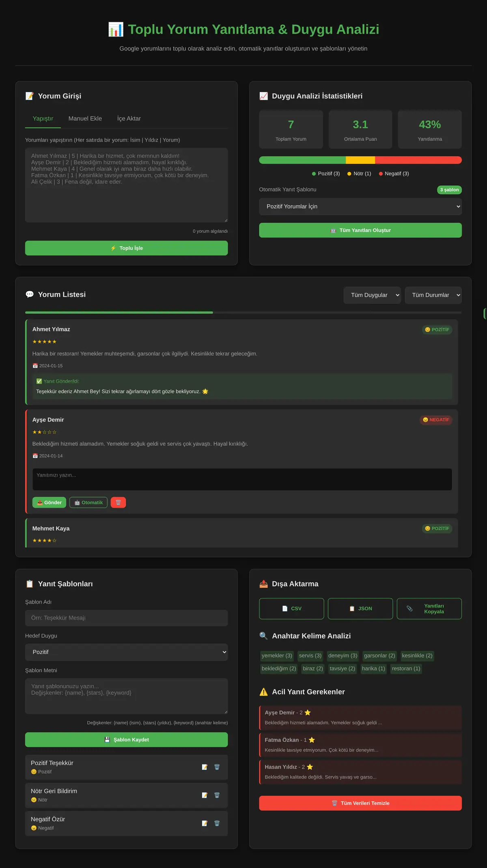Edit the Pozitif Teşekkür template
Screen dimensions: 487x868
click(205, 767)
